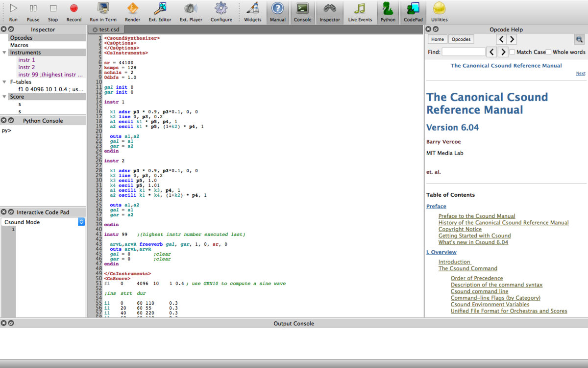Enable the Whole words checkbox
The image size is (588, 368).
coord(549,52)
